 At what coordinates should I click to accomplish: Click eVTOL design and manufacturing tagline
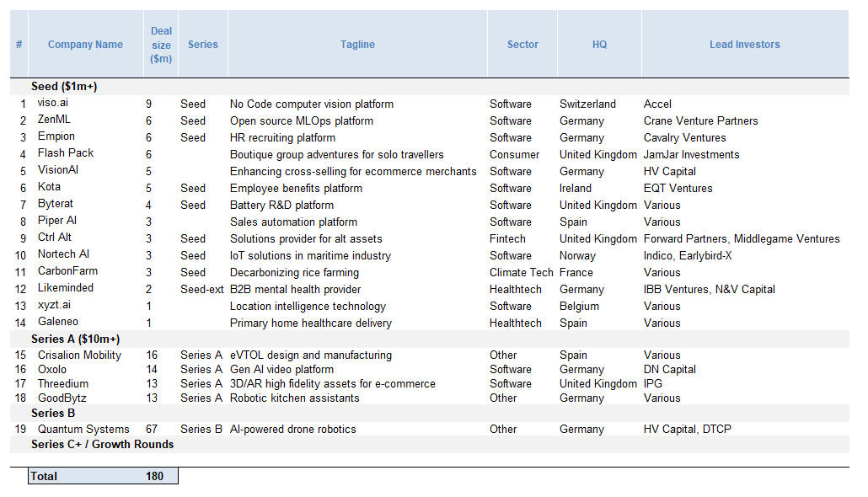(311, 355)
